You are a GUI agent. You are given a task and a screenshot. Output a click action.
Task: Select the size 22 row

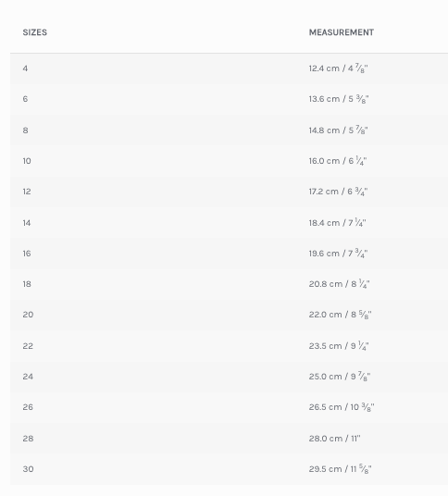click(229, 346)
